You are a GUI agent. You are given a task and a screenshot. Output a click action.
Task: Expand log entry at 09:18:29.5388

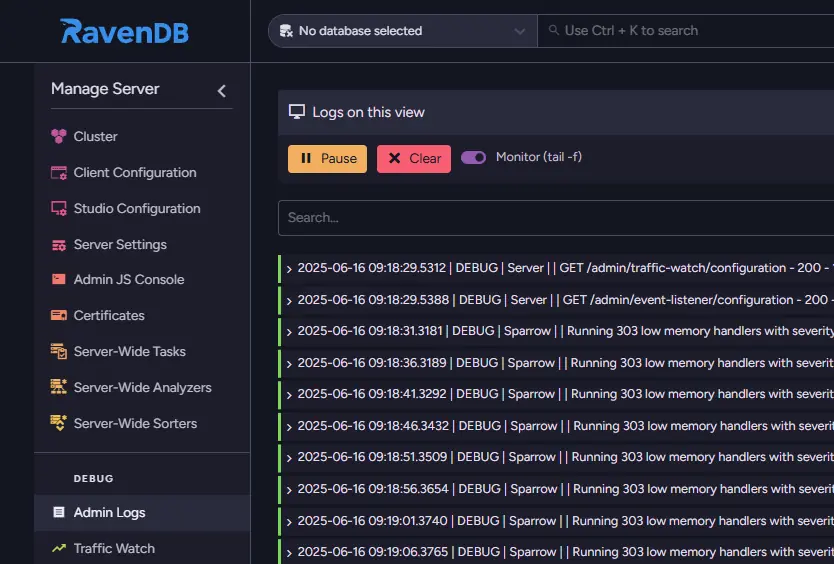289,301
